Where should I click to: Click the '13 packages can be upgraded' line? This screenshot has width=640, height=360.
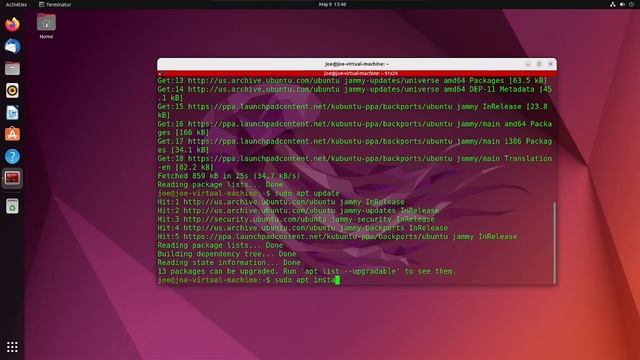point(306,271)
